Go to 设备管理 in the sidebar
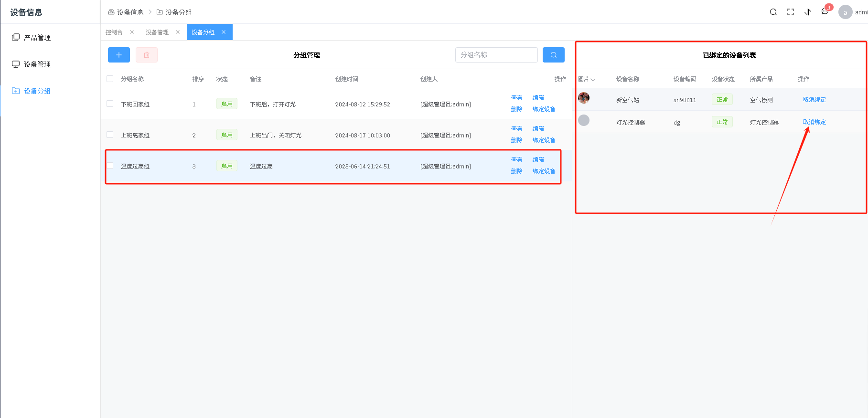Screen dimensions: 868x418 (37, 64)
